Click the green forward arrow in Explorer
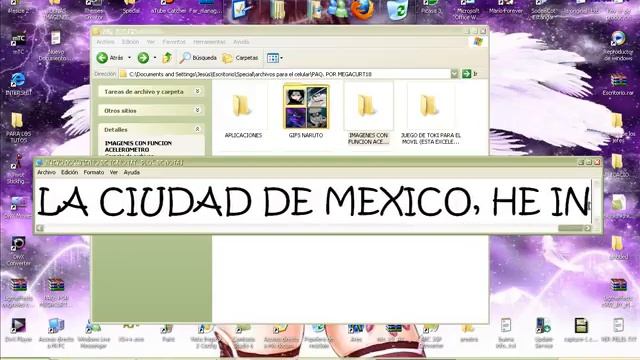Image resolution: width=640 pixels, height=360 pixels. point(143,58)
